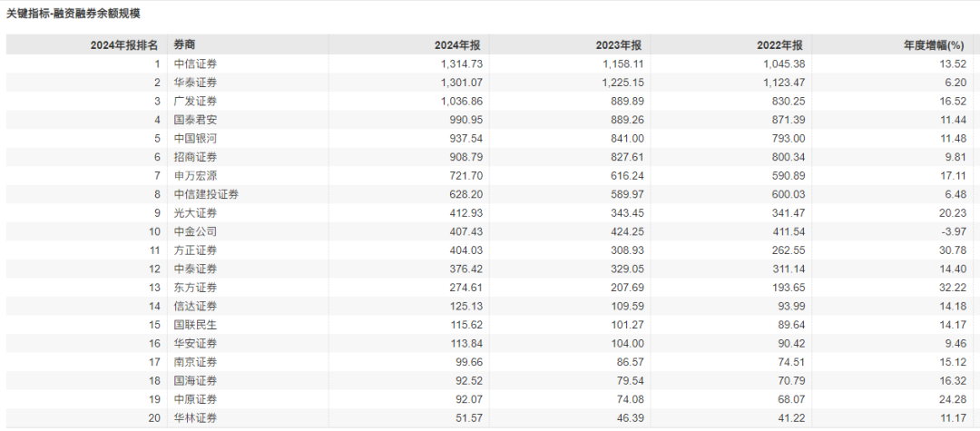Select the 券商 column header

coord(184,44)
